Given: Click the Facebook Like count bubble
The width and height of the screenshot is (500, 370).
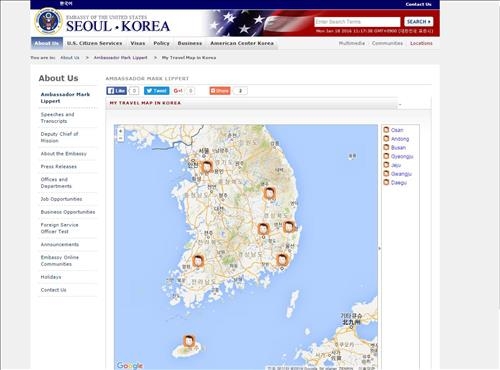Looking at the screenshot, I should tap(134, 91).
